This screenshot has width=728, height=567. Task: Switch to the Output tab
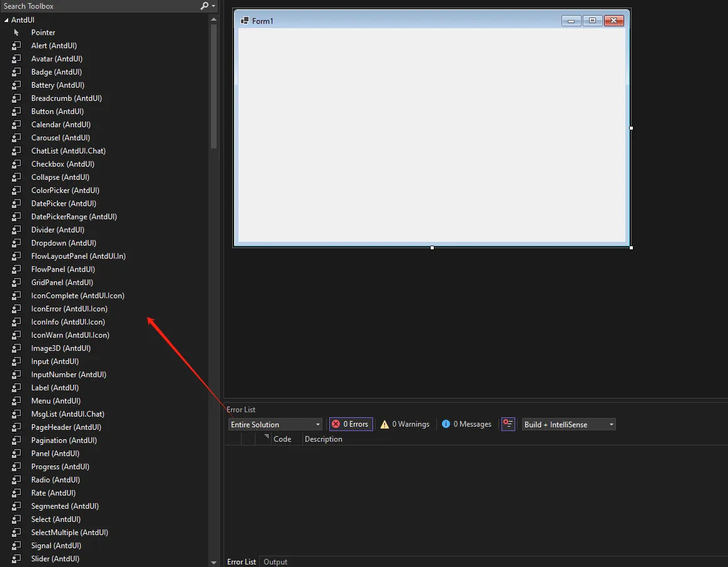275,562
